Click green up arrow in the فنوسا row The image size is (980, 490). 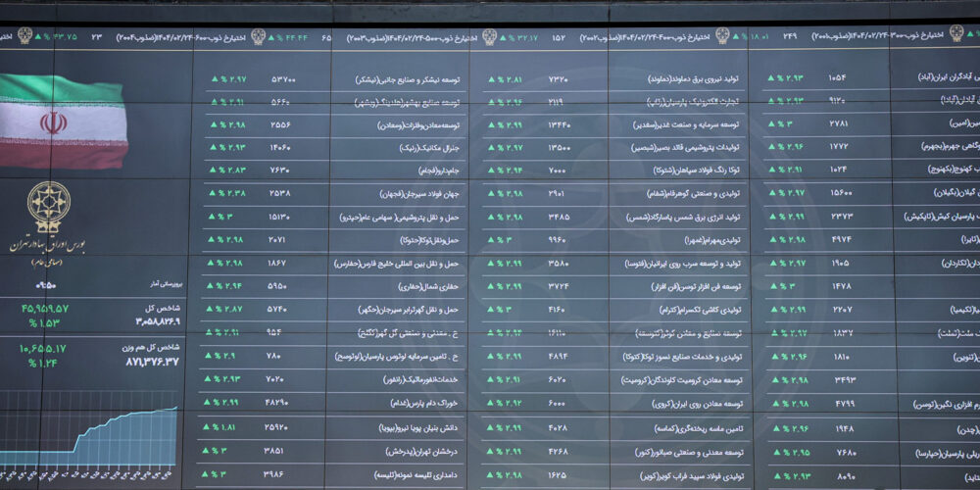pyautogui.click(x=491, y=263)
